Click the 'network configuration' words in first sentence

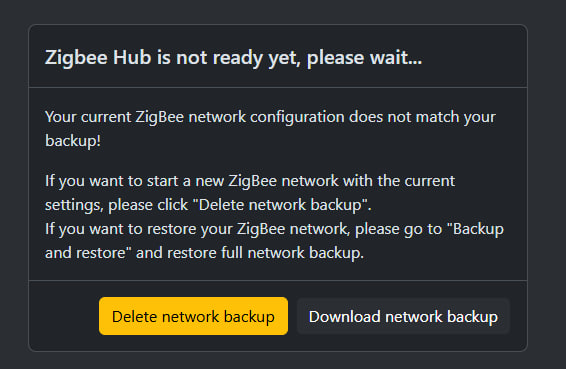tap(266, 117)
